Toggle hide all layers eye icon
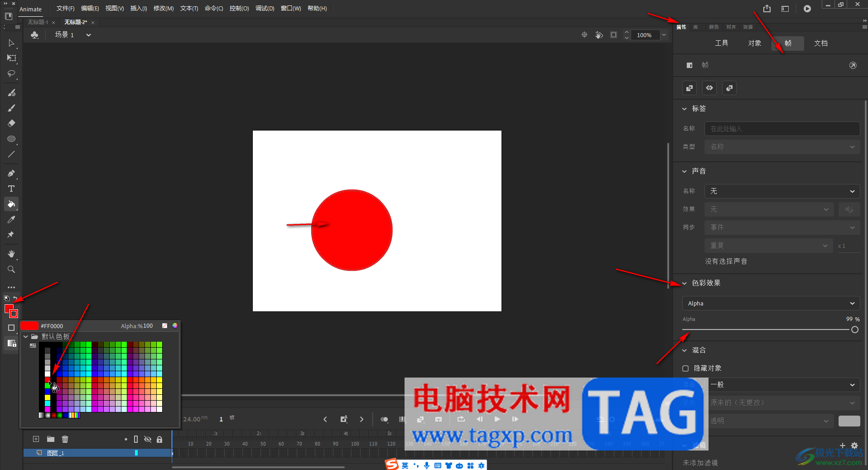This screenshot has height=470, width=868. 148,439
